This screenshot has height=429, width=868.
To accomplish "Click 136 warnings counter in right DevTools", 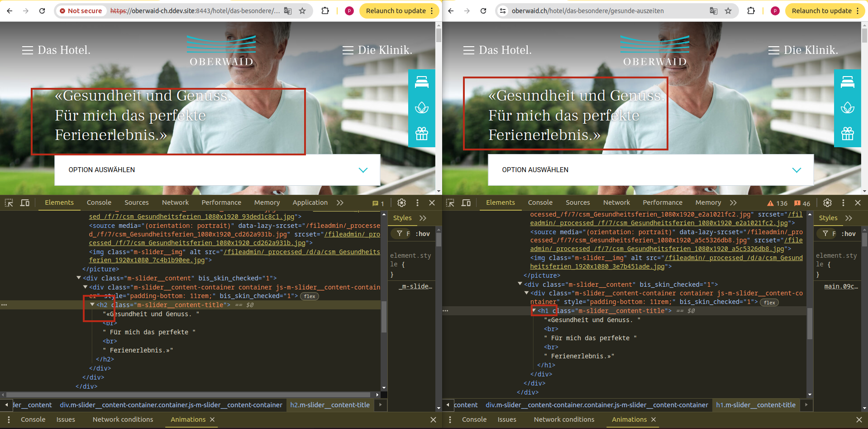I will 777,203.
